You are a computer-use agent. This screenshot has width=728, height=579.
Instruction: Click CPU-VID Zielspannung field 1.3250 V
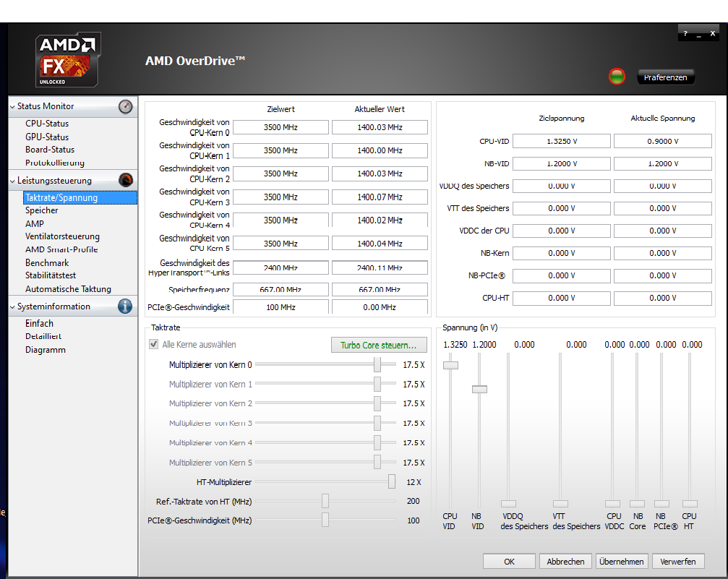click(561, 141)
